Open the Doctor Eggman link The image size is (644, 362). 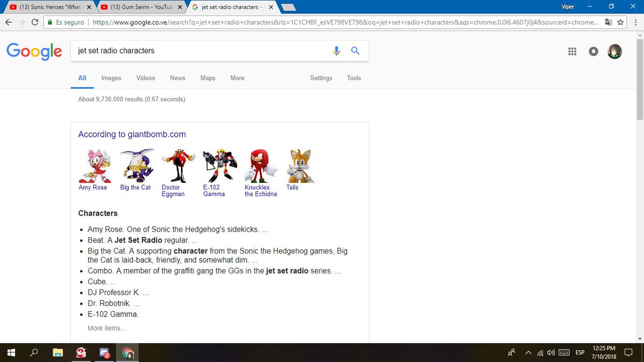click(173, 191)
